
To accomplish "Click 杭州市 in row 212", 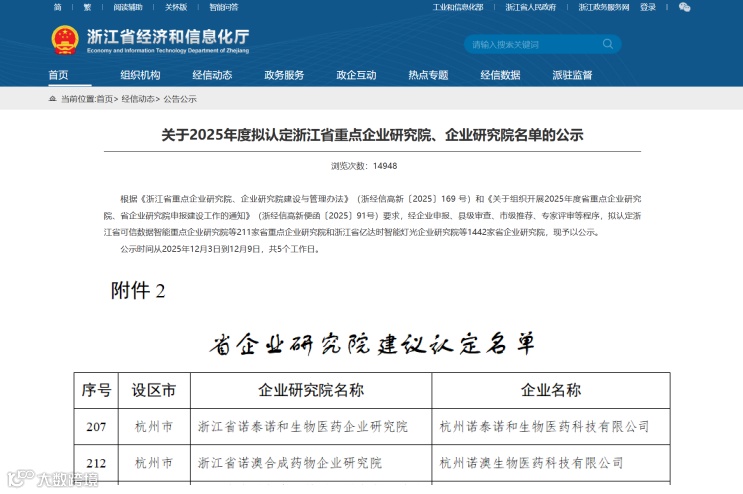I will (154, 463).
